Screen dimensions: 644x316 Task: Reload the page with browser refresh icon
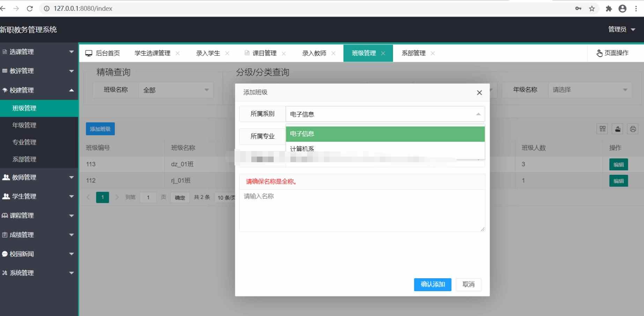coord(30,8)
